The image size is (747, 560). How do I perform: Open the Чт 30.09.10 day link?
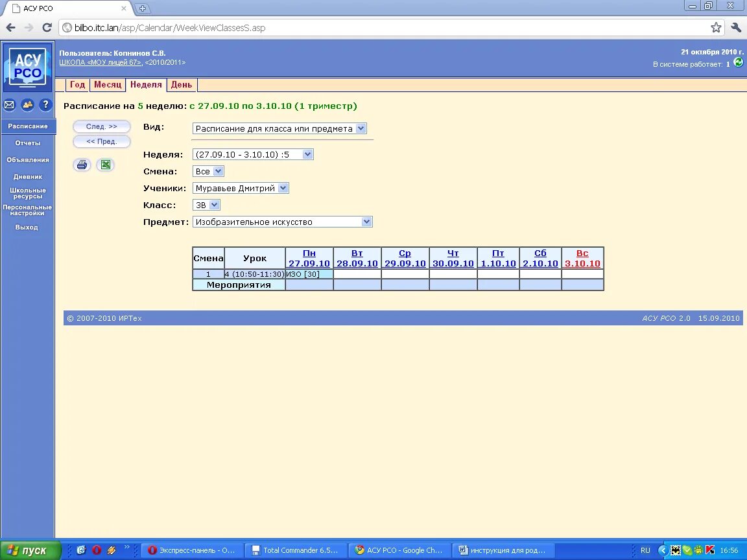point(453,258)
